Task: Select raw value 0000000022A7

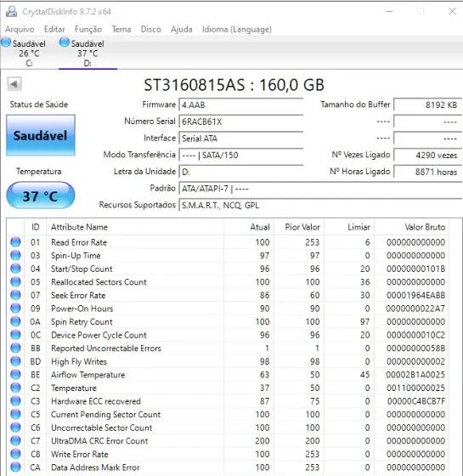Action: (415, 309)
